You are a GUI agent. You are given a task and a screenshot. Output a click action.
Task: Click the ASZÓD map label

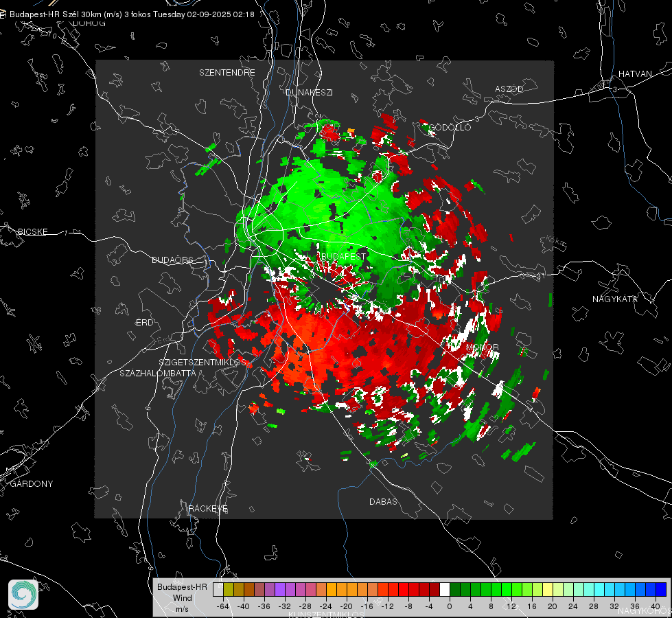[509, 89]
